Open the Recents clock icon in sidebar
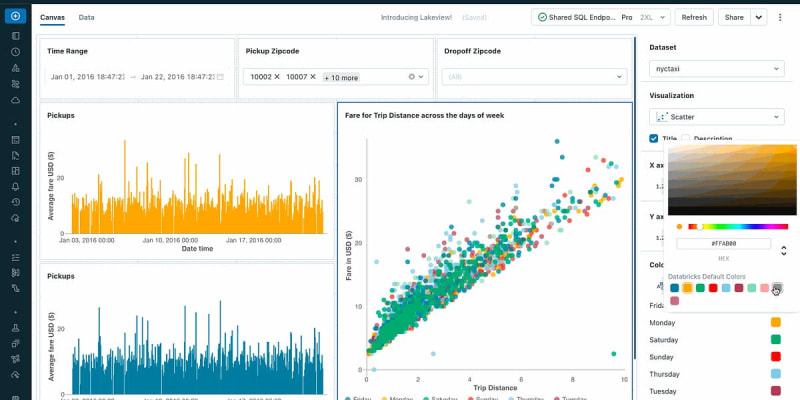Image resolution: width=800 pixels, height=400 pixels. coord(15,52)
